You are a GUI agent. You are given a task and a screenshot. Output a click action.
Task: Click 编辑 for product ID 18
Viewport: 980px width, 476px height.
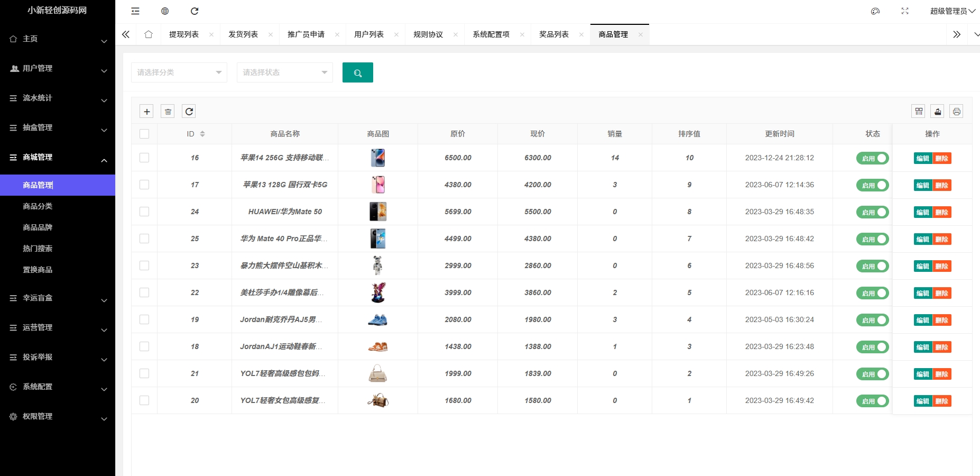(x=923, y=347)
